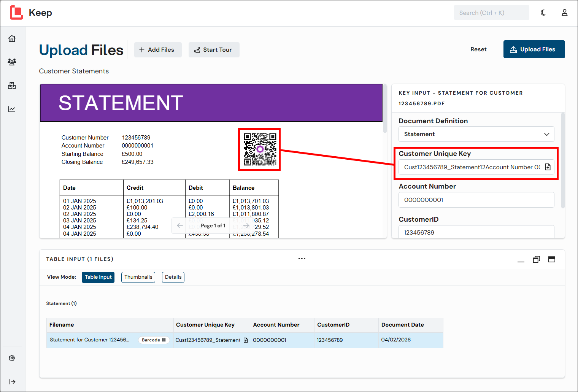The image size is (578, 392).
Task: Click the Account Number input field
Action: point(476,200)
